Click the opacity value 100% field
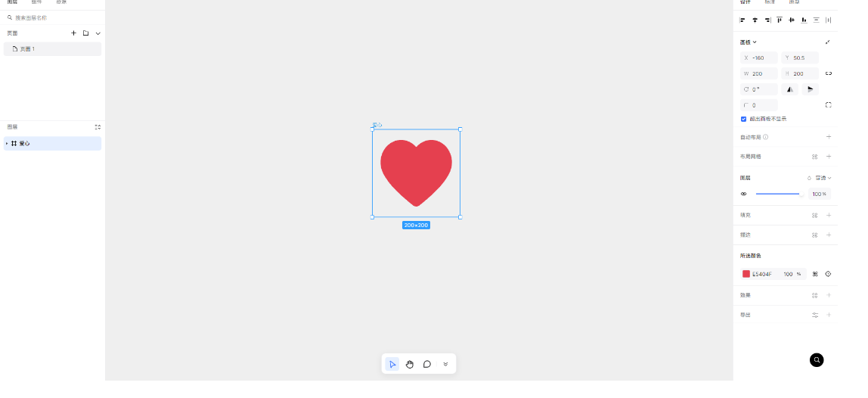Image resolution: width=868 pixels, height=398 pixels. (820, 194)
